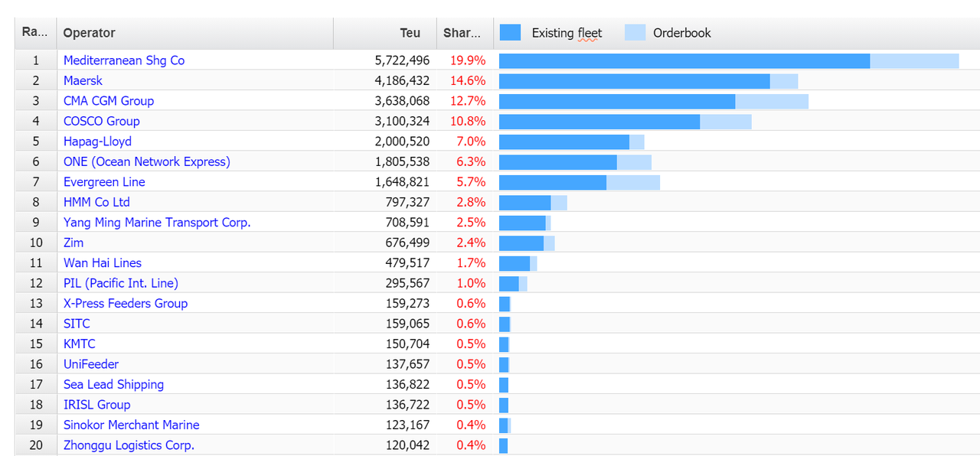The image size is (980, 456).
Task: Click the 19.9% share value
Action: click(468, 60)
